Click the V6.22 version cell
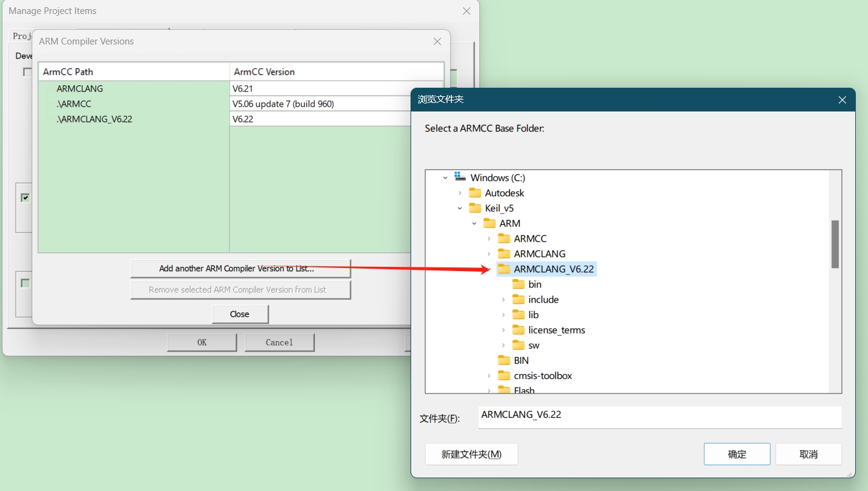This screenshot has width=868, height=491. (320, 119)
